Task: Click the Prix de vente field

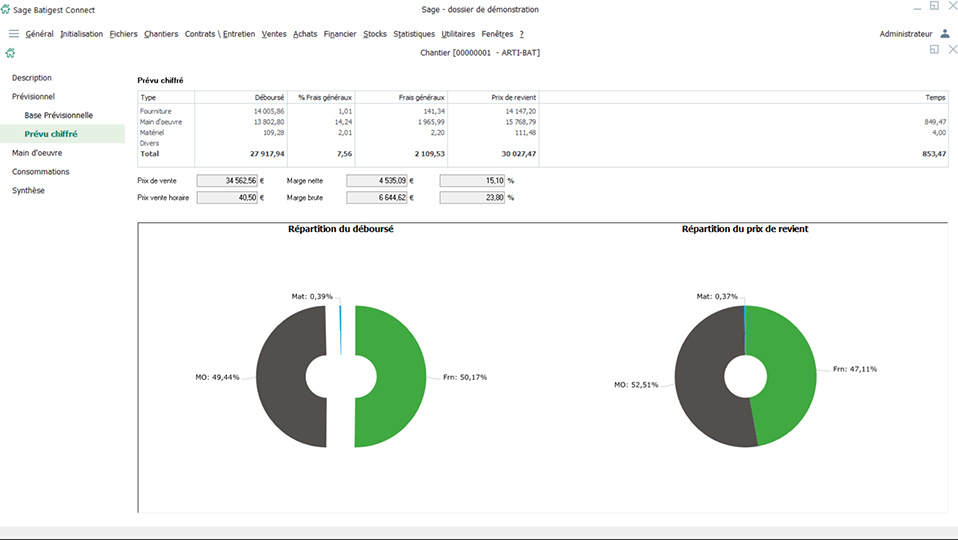Action: (x=227, y=181)
